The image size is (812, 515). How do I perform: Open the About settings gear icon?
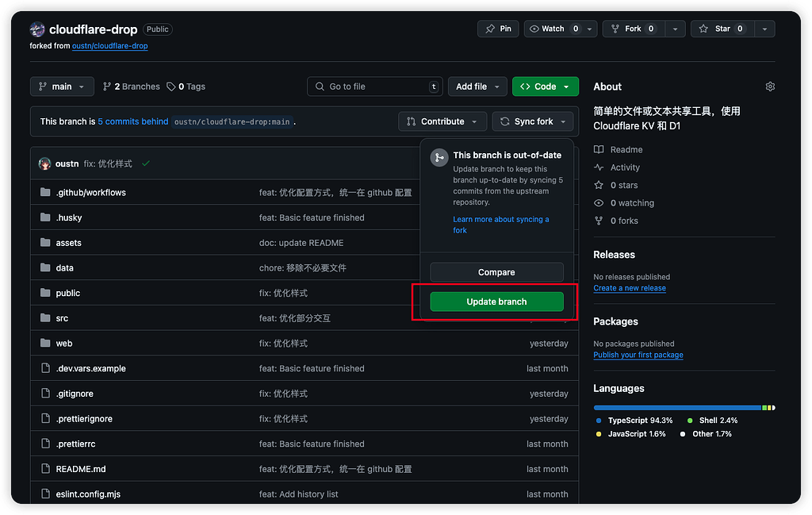point(770,86)
